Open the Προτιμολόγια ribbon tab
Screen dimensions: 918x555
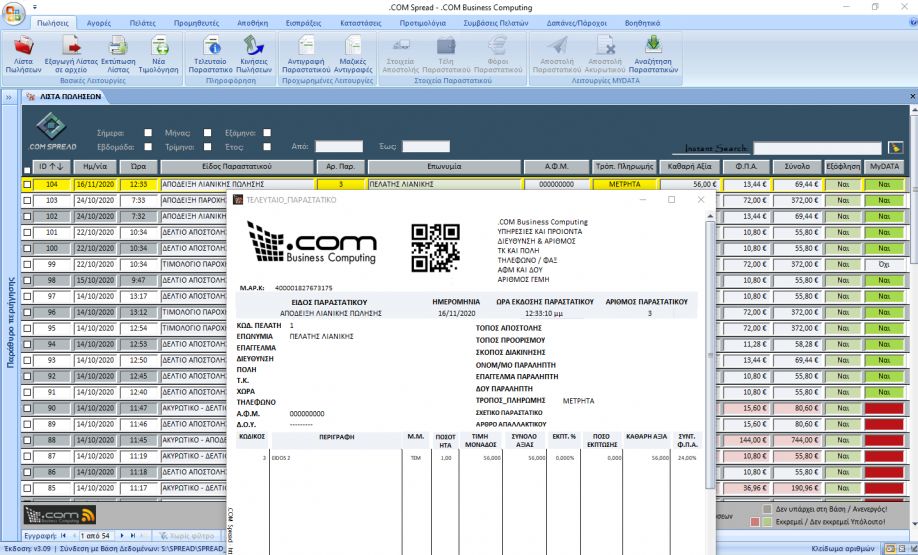(x=422, y=23)
